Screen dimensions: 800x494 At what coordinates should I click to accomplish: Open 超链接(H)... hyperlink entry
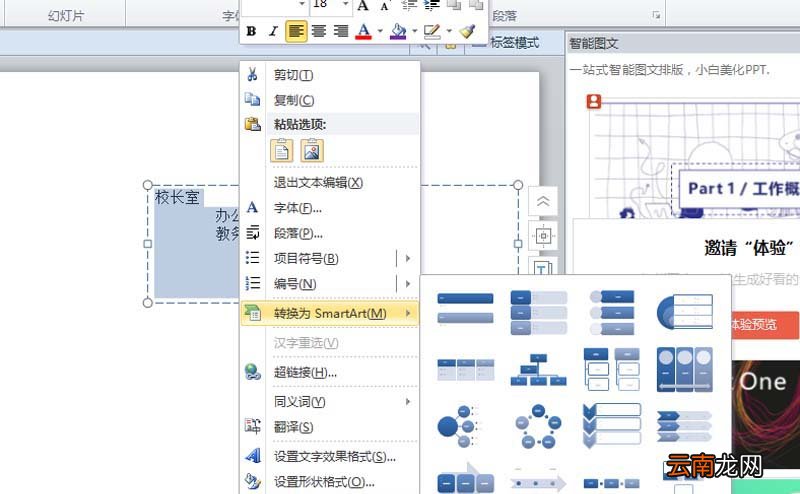[329, 373]
